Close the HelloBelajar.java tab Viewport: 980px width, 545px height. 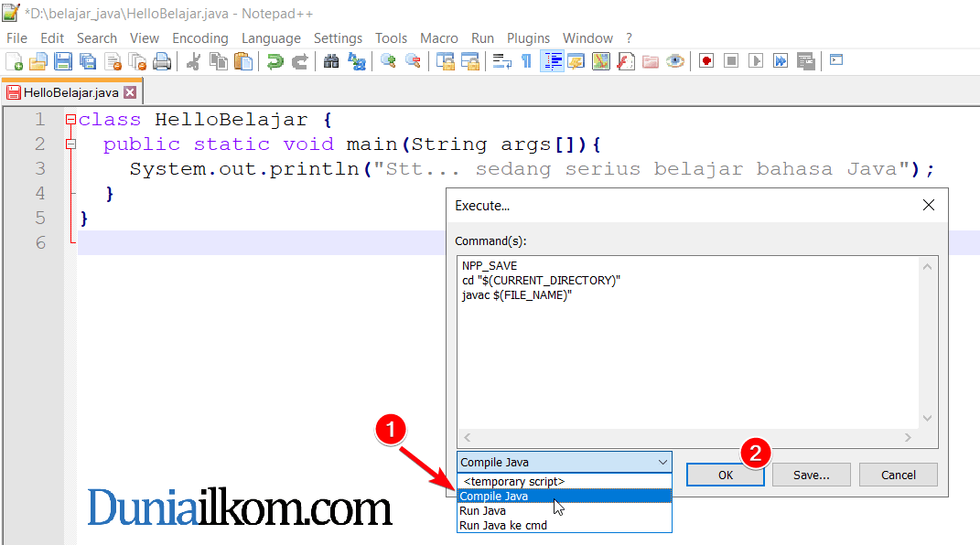click(130, 92)
